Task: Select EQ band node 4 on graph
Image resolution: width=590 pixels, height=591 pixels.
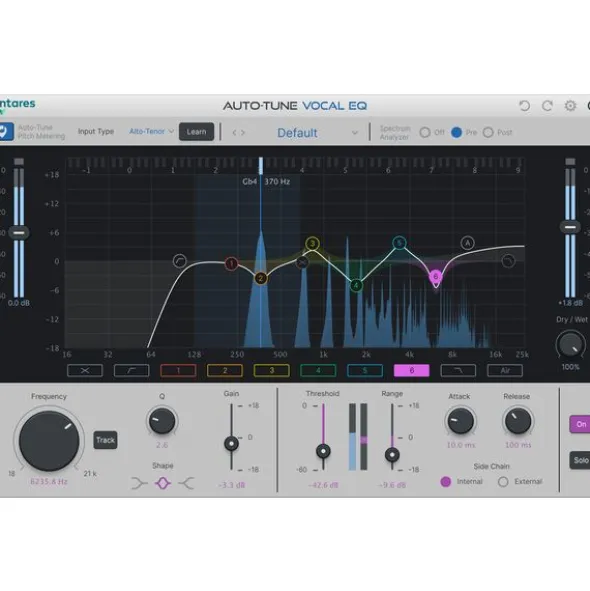Action: click(x=356, y=285)
